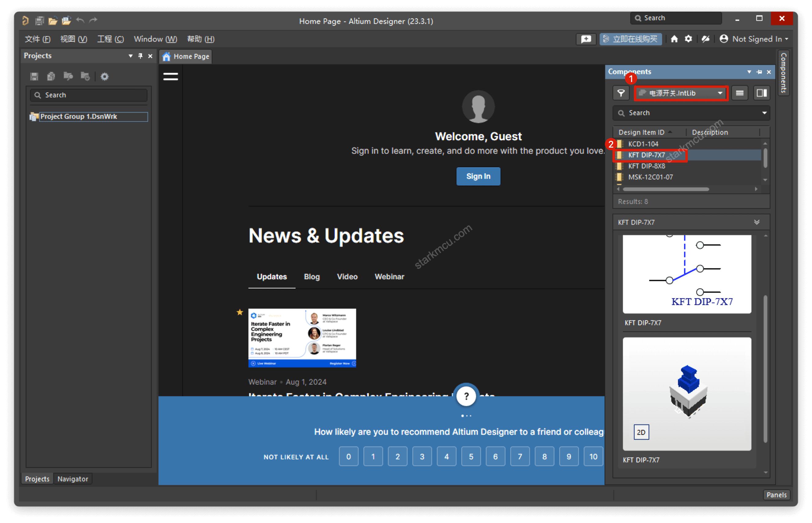
Task: Close the Components panel
Action: (769, 72)
